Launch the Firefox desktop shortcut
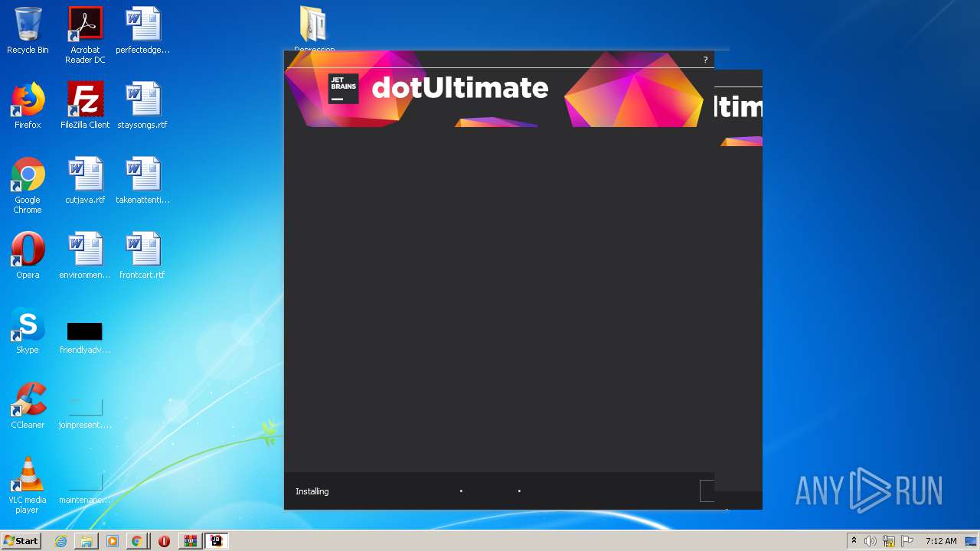Image resolution: width=980 pixels, height=551 pixels. tap(28, 106)
